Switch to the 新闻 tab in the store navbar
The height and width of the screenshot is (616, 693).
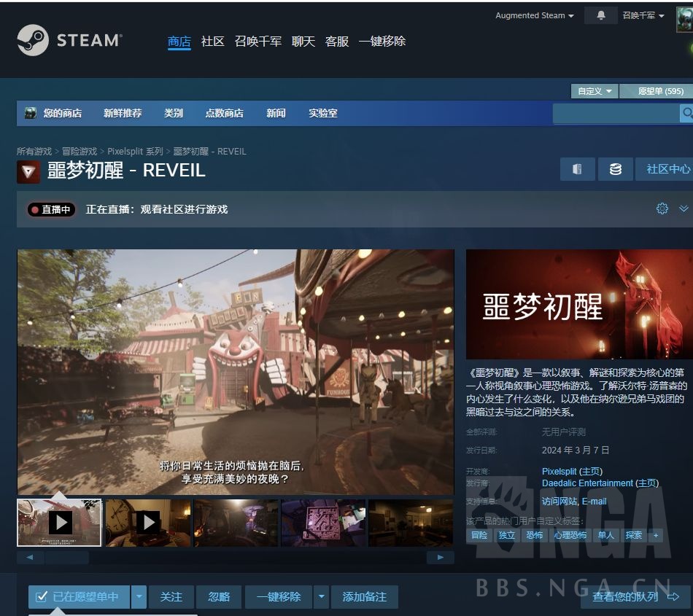tap(276, 113)
